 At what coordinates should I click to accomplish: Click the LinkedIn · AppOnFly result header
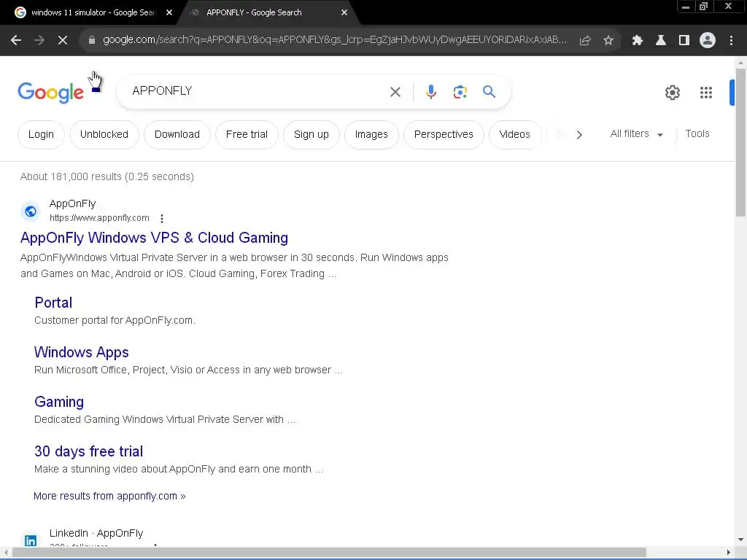click(96, 533)
